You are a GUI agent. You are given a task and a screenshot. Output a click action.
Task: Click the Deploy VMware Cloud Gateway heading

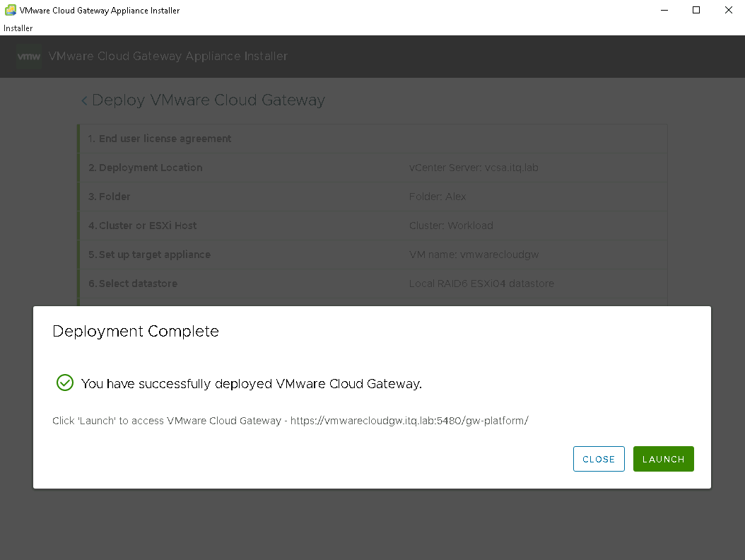click(x=209, y=100)
